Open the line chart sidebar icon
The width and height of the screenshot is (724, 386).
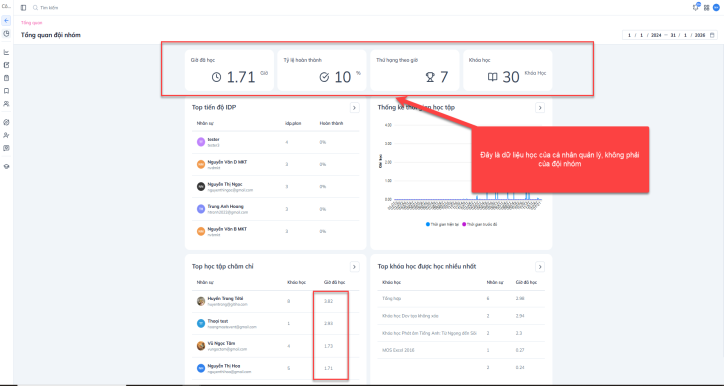(6, 52)
